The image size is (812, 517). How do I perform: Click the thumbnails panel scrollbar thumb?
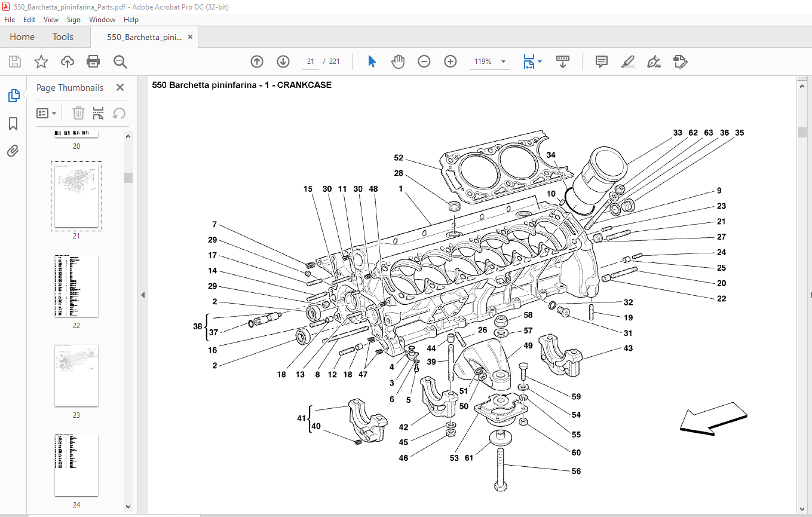point(128,178)
